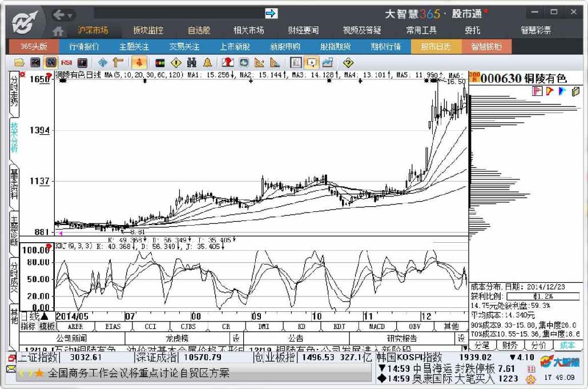Screen dimensions: 588x389
Task: Click the bell alert icon
Action: tap(207, 63)
